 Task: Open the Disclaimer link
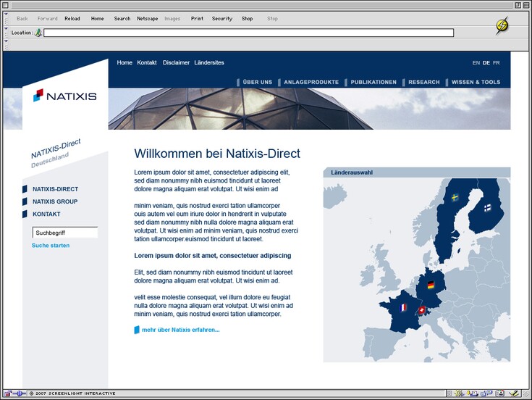click(176, 62)
